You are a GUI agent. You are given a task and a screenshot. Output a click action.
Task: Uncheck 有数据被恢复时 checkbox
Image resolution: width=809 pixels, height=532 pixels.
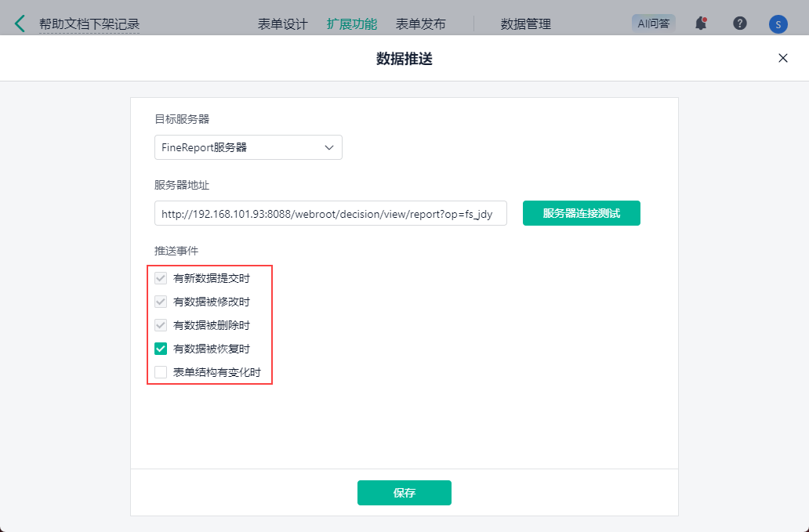click(161, 349)
